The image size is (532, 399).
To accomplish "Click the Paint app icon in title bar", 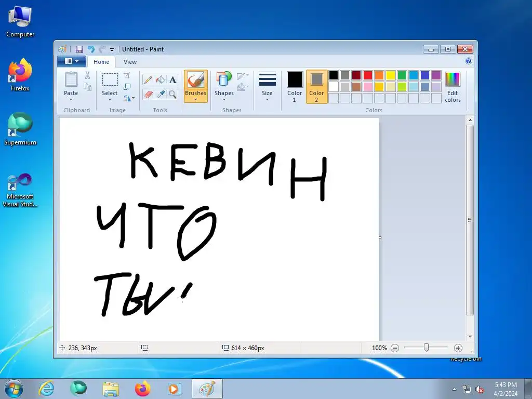I will coord(62,49).
